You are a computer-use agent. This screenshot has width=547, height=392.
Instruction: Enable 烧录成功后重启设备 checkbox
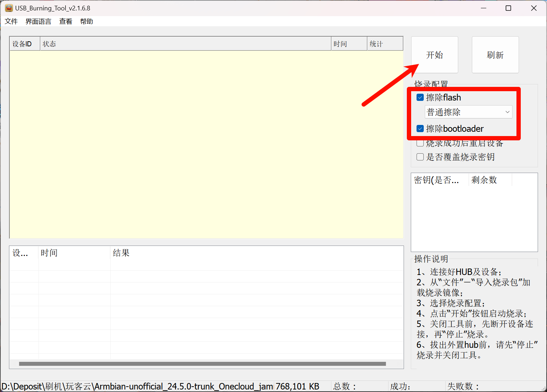(420, 144)
